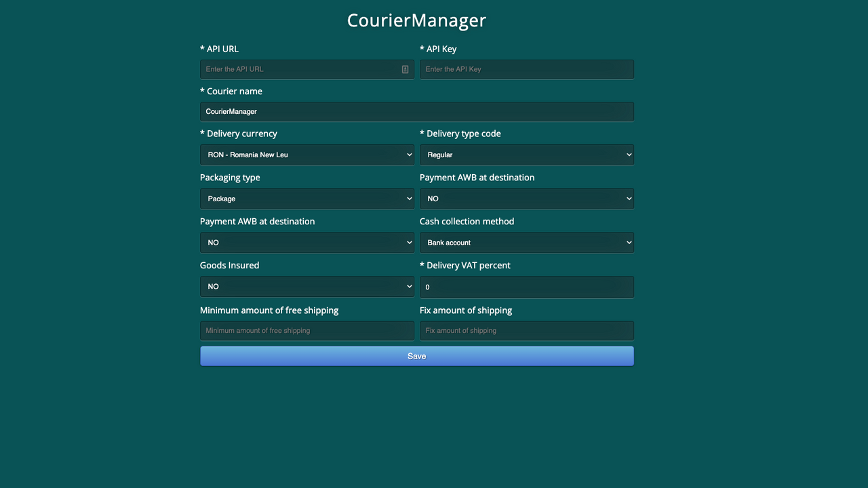The image size is (868, 488).
Task: Change delivery type from Regular
Action: 526,155
